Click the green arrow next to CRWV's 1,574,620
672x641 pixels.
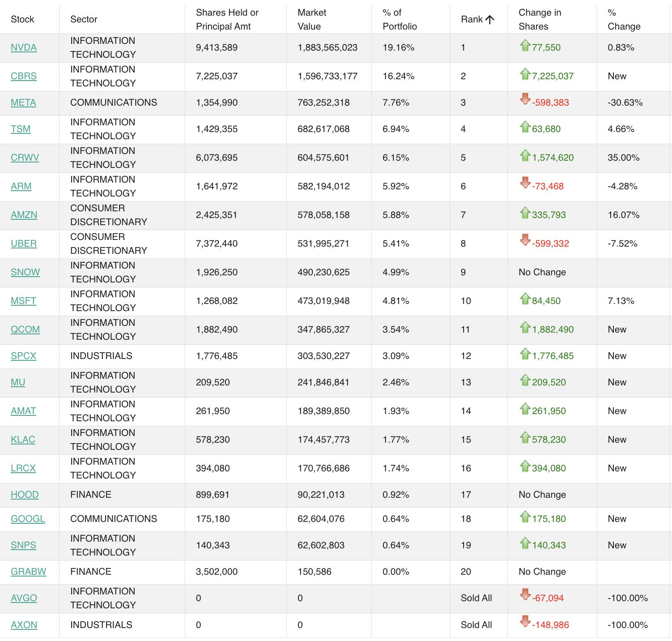point(525,155)
